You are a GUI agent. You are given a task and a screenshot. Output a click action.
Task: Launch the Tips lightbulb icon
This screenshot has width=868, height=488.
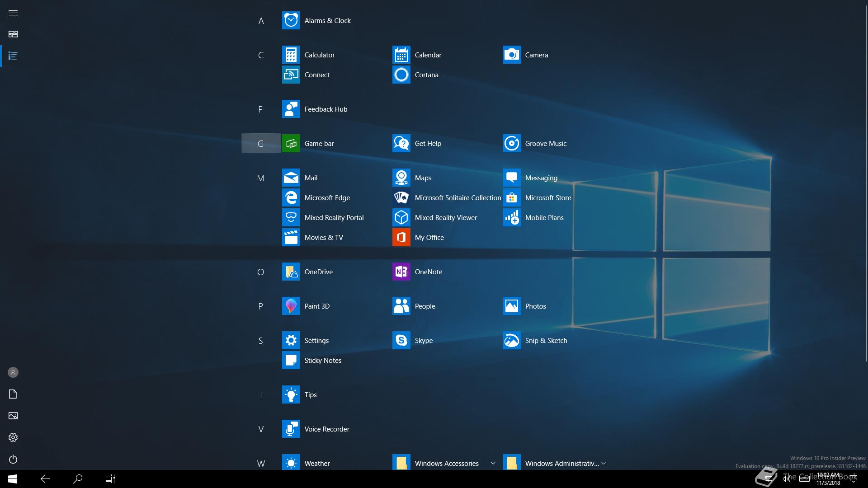point(291,394)
